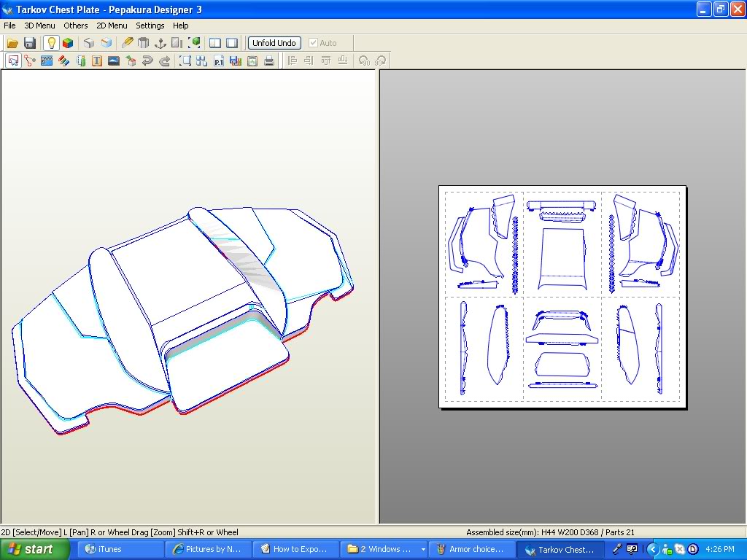The width and height of the screenshot is (747, 560).
Task: Switch to split two-pane window layout
Action: tap(215, 43)
